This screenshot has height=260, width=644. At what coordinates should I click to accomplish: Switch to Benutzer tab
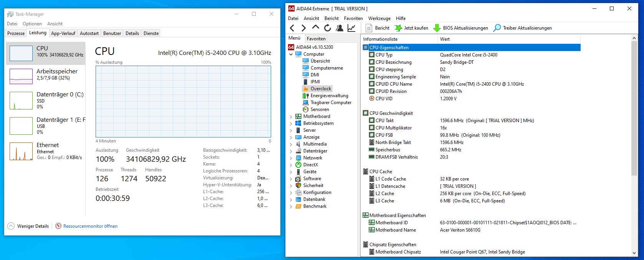pos(112,33)
